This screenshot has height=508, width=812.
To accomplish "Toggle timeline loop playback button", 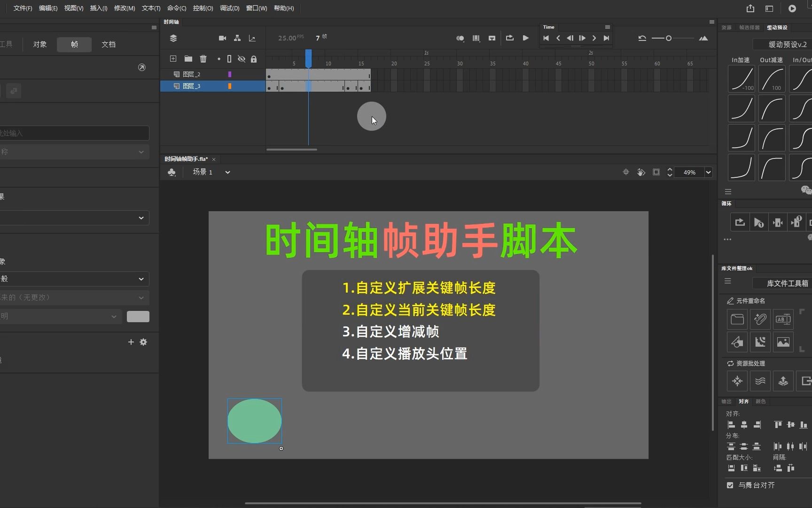I will pos(510,38).
